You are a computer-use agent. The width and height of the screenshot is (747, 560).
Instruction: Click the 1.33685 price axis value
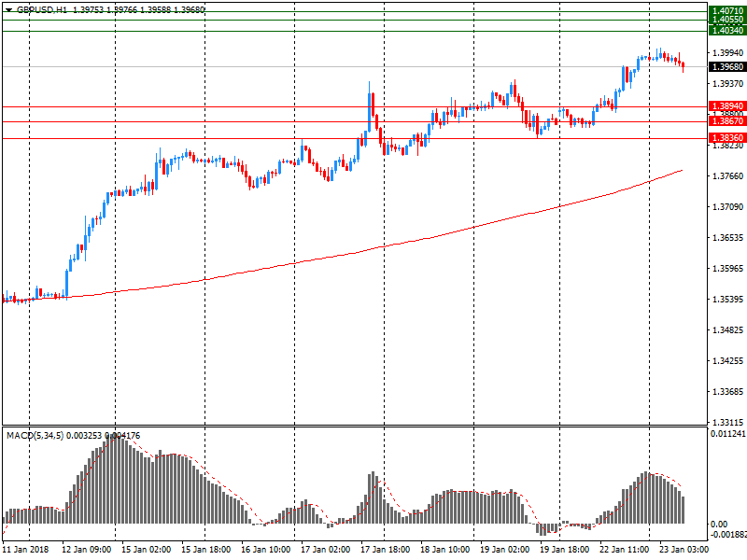tap(727, 391)
